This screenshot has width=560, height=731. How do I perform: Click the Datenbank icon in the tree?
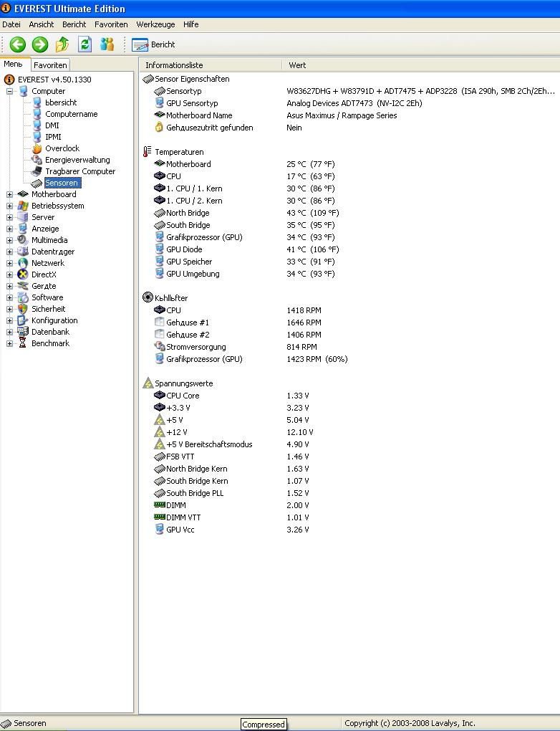coord(22,332)
